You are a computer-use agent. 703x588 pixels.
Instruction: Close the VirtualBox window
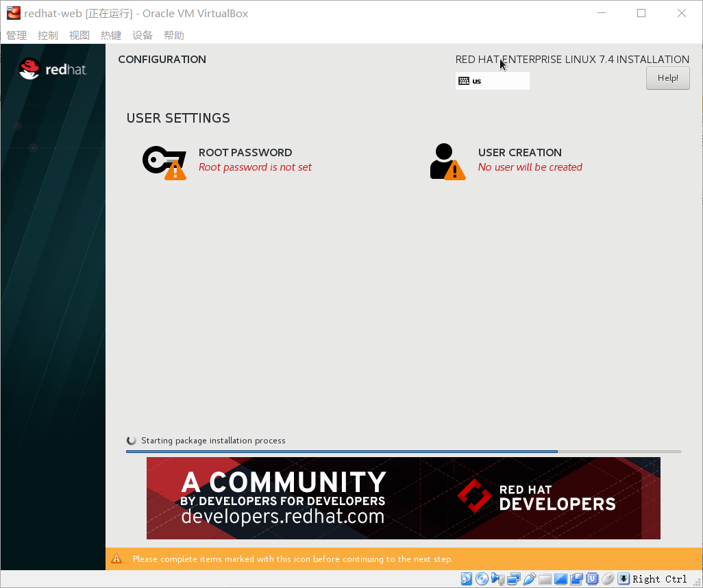click(x=682, y=13)
